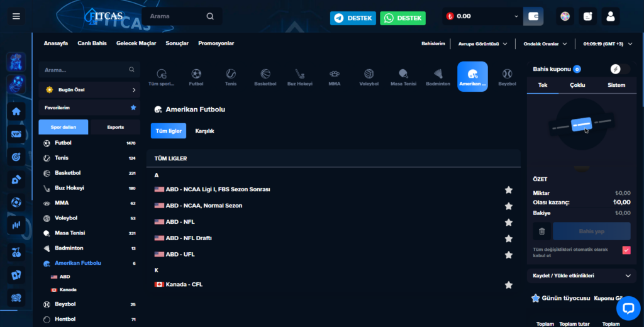
Task: Open Tenis in the sports list
Action: click(x=89, y=158)
